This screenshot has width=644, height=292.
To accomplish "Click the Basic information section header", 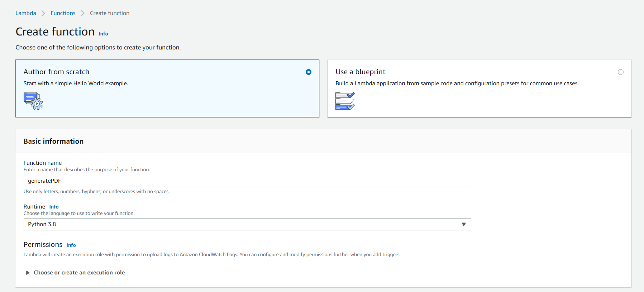I will click(53, 141).
